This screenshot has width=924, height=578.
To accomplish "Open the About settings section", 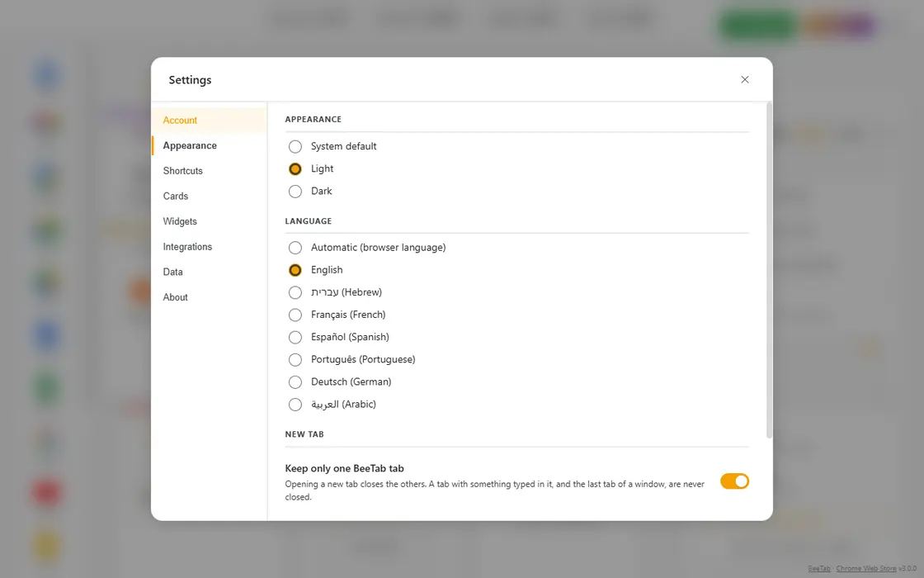I will [210, 297].
